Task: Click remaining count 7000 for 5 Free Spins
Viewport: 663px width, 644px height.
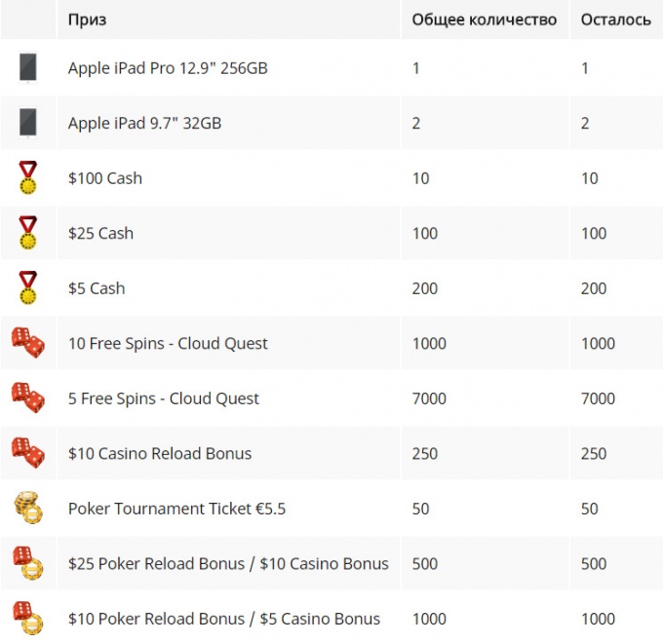Action: pos(598,398)
